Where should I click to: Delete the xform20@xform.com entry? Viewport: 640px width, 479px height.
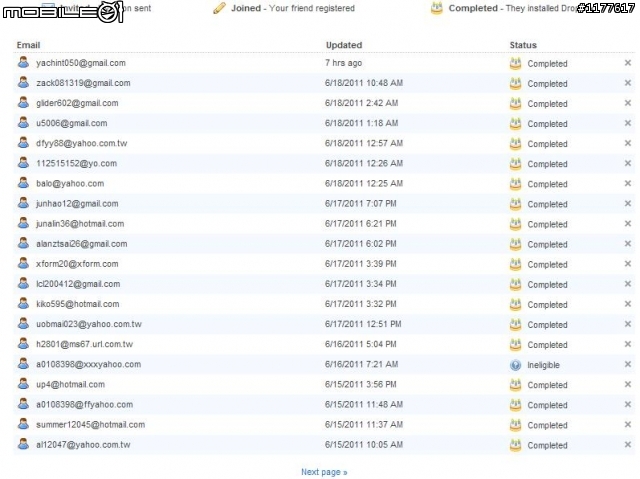pos(628,264)
